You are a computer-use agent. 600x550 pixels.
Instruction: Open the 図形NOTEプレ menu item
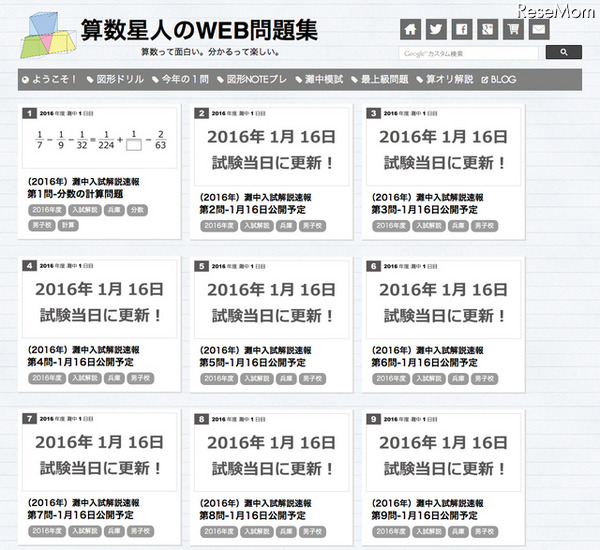click(252, 79)
